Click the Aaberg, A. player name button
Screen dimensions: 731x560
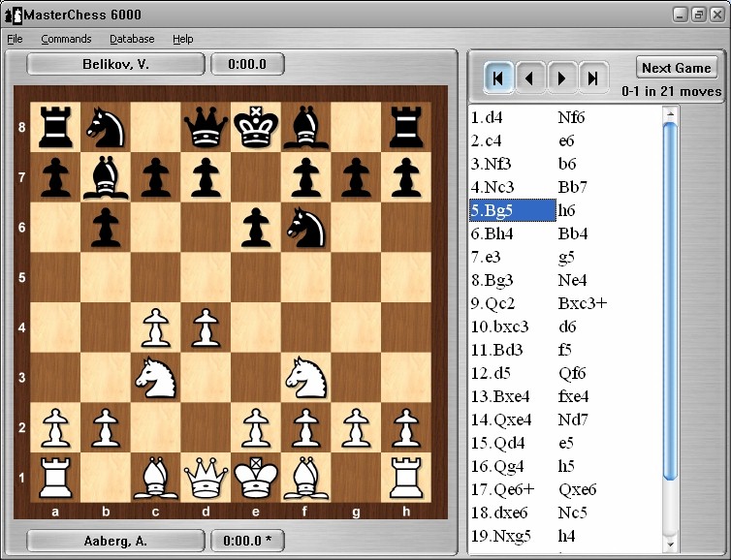[115, 540]
